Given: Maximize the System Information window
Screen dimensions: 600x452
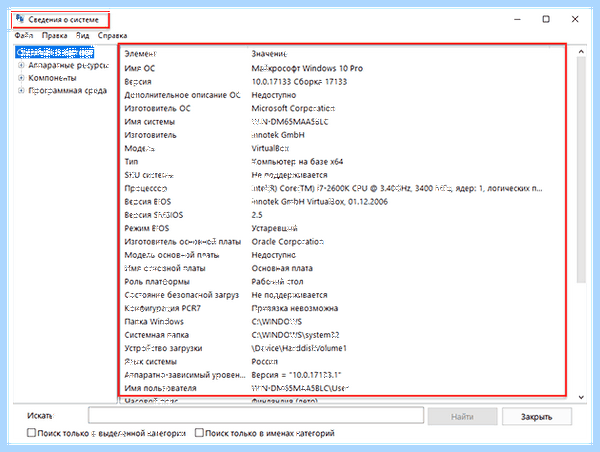Looking at the screenshot, I should pos(546,19).
